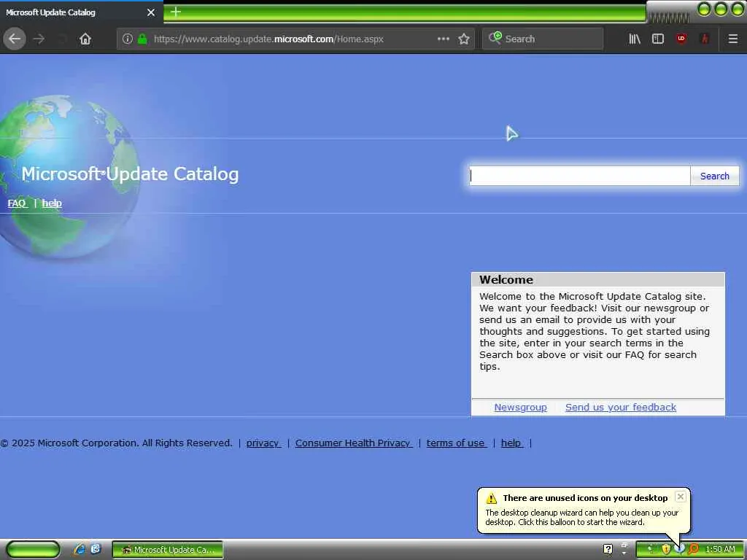Image resolution: width=747 pixels, height=560 pixels.
Task: Focus the Firefox toolbar Search box
Action: pos(543,39)
